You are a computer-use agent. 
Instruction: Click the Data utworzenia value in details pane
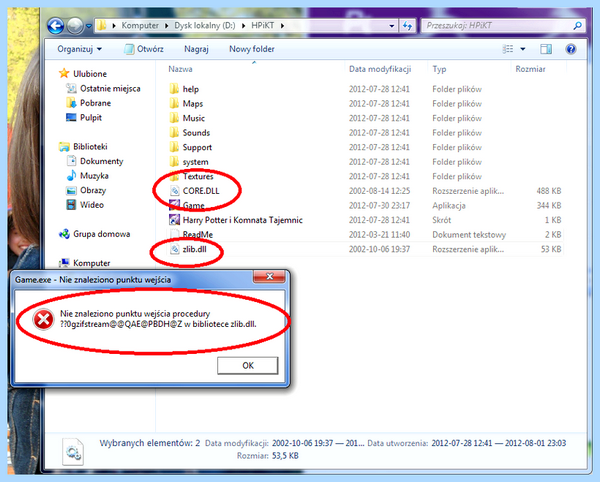point(499,443)
